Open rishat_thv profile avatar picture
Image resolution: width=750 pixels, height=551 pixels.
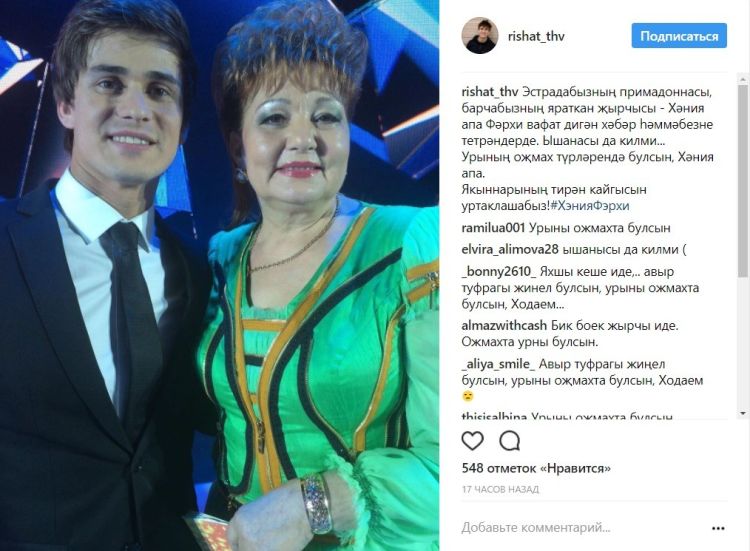480,36
